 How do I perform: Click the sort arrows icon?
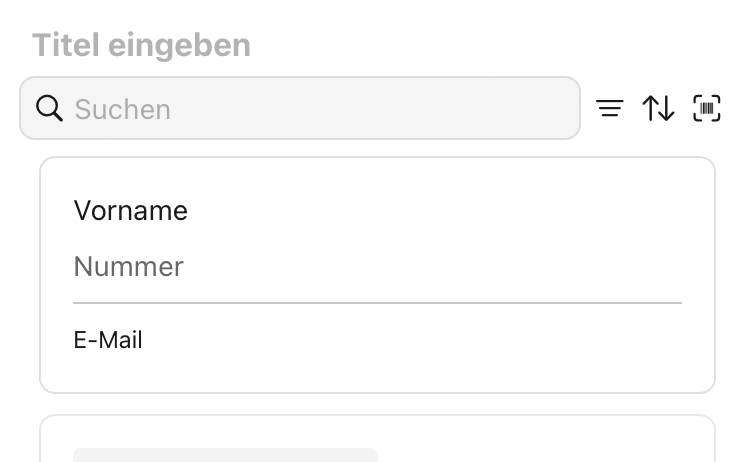pyautogui.click(x=658, y=108)
